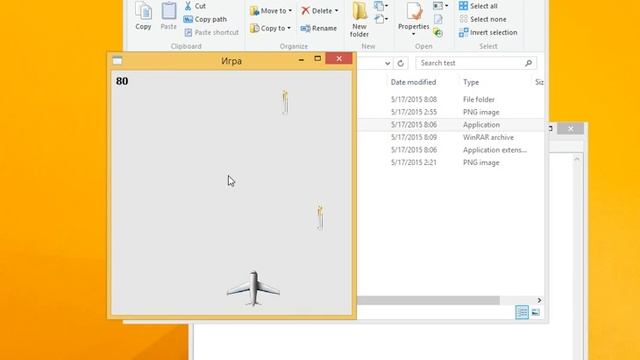Open the Игра window system menu icon
Viewport: 640px width, 360px height.
coord(117,60)
